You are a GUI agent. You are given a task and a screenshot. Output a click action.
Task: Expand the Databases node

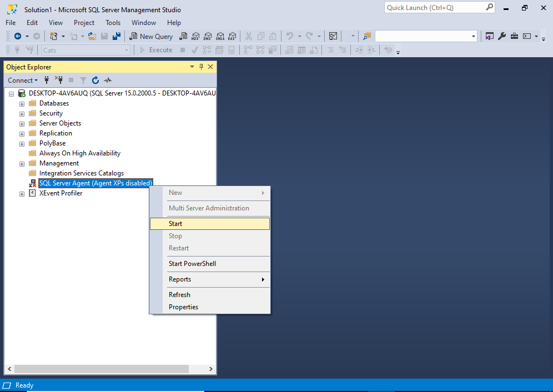[22, 103]
